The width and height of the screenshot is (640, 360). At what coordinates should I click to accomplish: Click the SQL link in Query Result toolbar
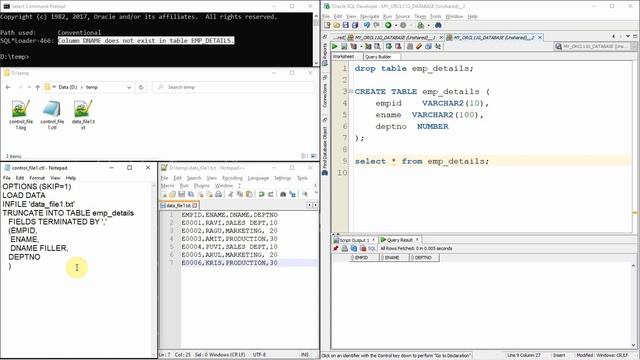coord(372,248)
